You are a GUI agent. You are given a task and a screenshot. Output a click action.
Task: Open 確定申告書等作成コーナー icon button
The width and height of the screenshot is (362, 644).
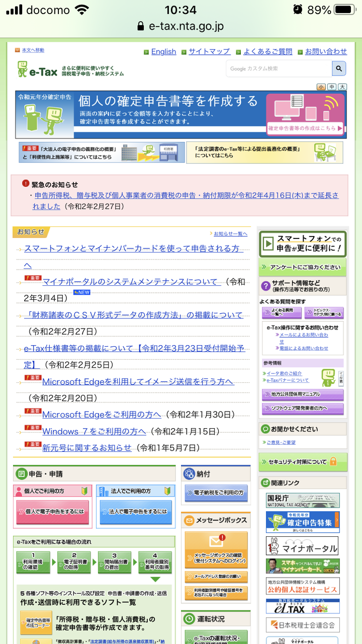(x=36, y=623)
